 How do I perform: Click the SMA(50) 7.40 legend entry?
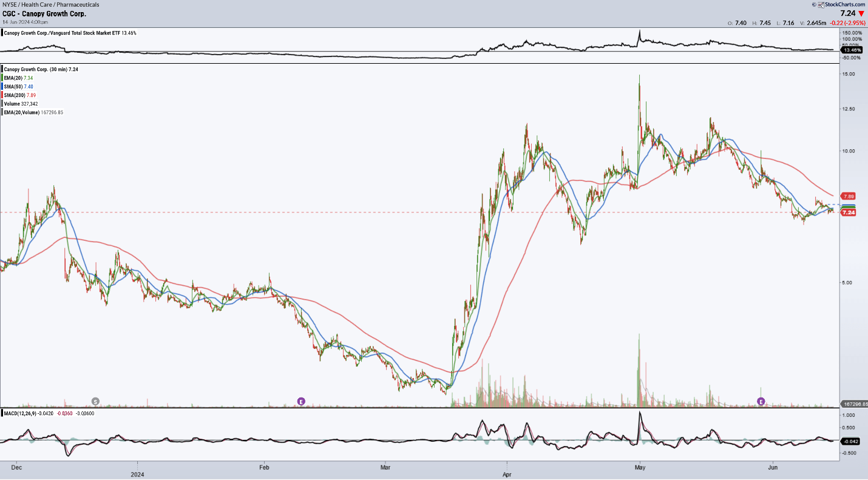pyautogui.click(x=19, y=87)
